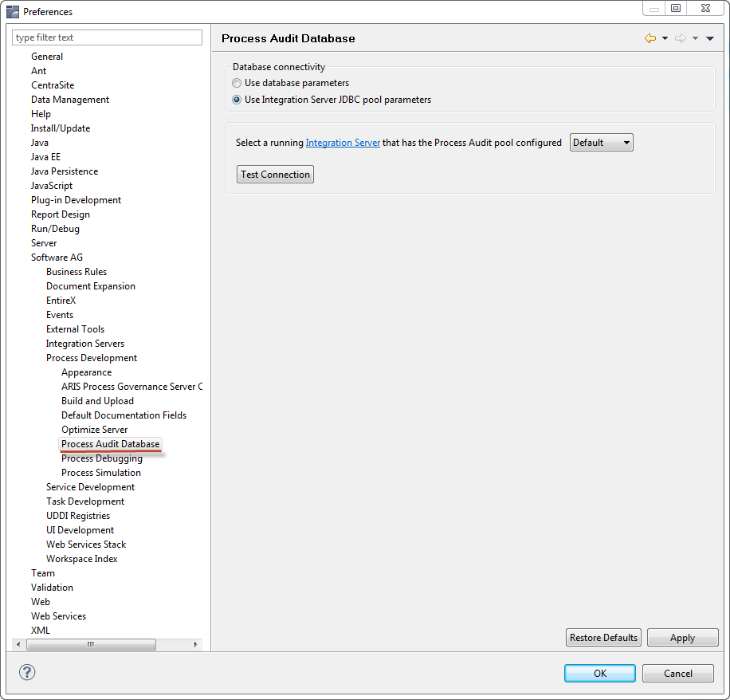
Task: Select 'Use database parameters' radio button
Action: (237, 83)
